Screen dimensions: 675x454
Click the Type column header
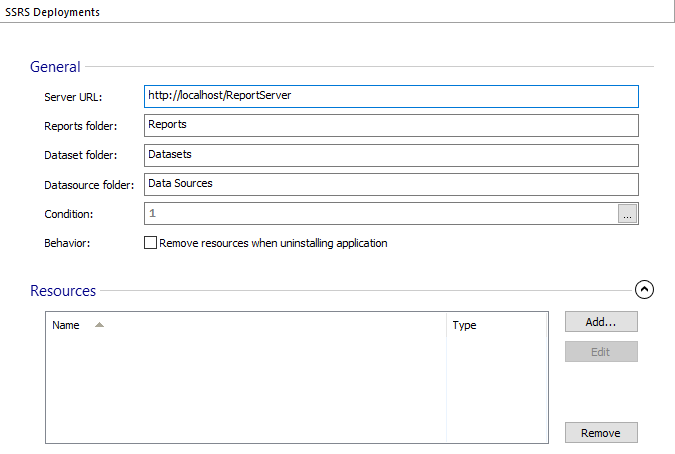point(497,325)
